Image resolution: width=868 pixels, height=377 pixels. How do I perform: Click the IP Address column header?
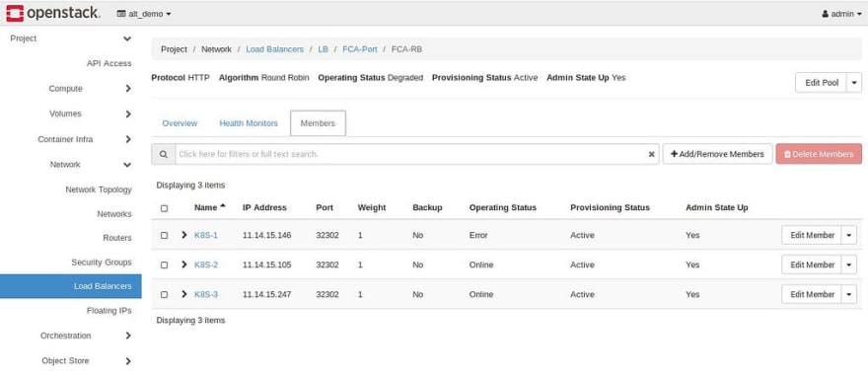click(x=264, y=207)
